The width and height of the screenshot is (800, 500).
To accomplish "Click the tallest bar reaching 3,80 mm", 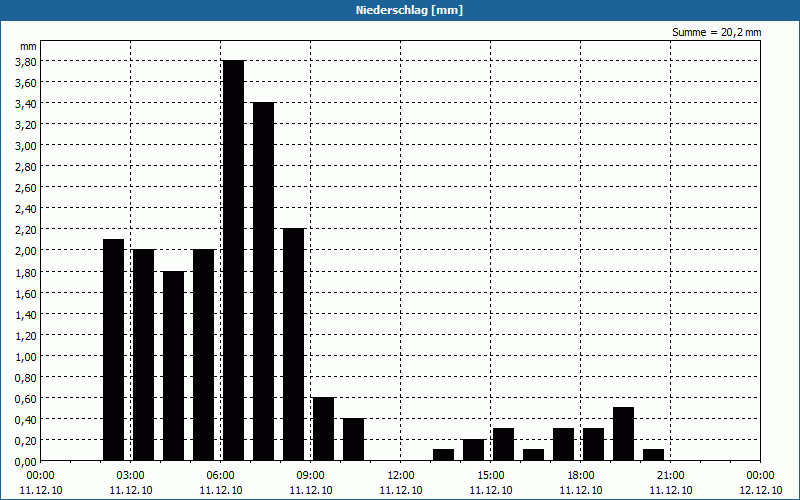I will 233,260.
